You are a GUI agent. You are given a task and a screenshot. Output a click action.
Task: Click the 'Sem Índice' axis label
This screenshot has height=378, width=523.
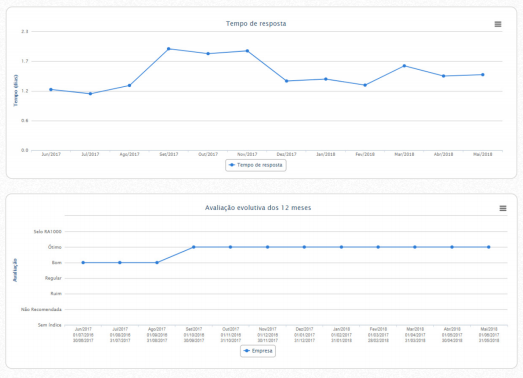50,325
